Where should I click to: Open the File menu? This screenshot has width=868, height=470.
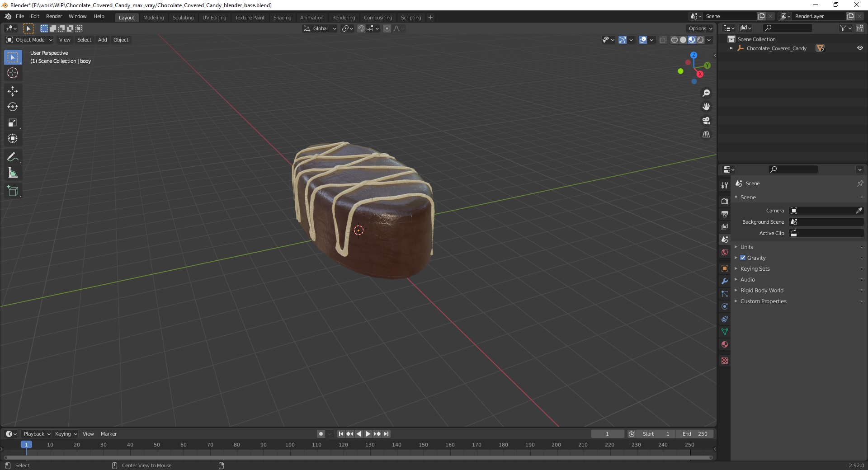(x=20, y=16)
